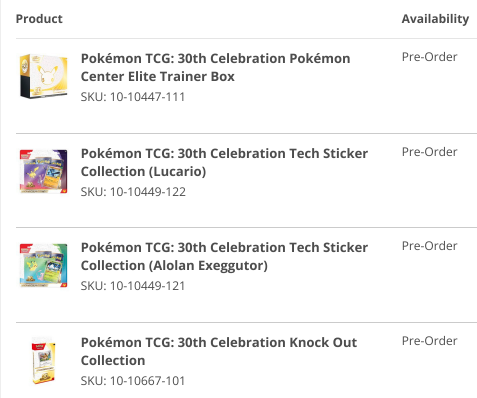477x398 pixels.
Task: Click Pre-Order status for Alolan Exeggutor collection
Action: [x=429, y=246]
